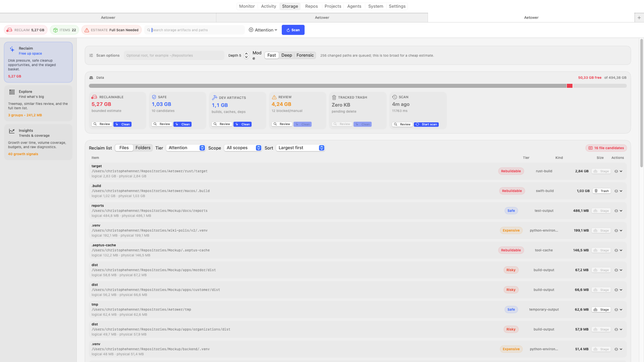Review the Safe candidates card
This screenshot has height=362, width=644.
tap(162, 124)
